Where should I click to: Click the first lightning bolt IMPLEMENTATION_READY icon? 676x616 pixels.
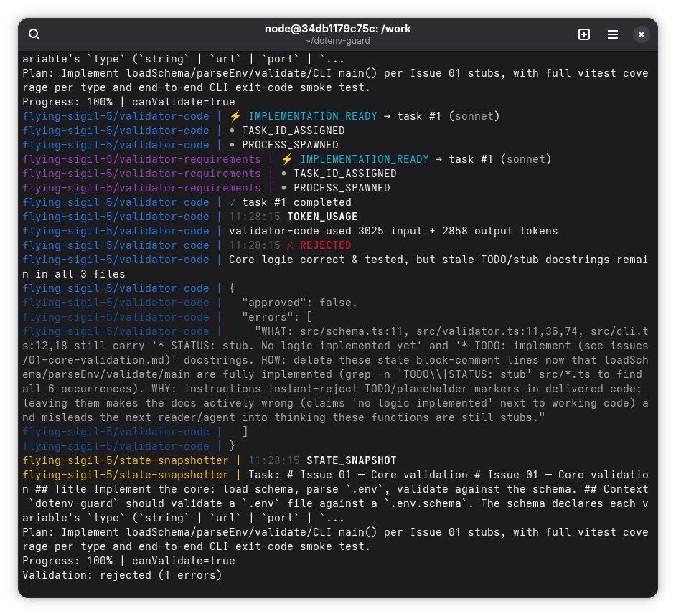pyautogui.click(x=235, y=116)
